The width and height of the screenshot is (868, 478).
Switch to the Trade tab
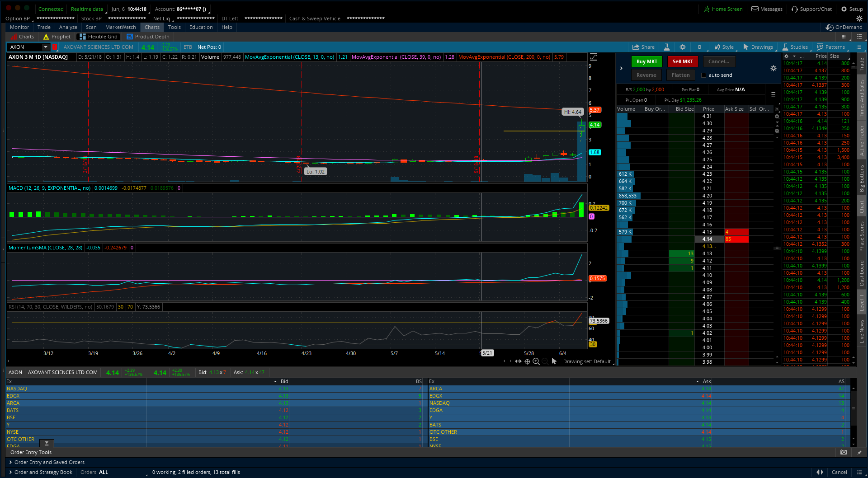pyautogui.click(x=44, y=27)
